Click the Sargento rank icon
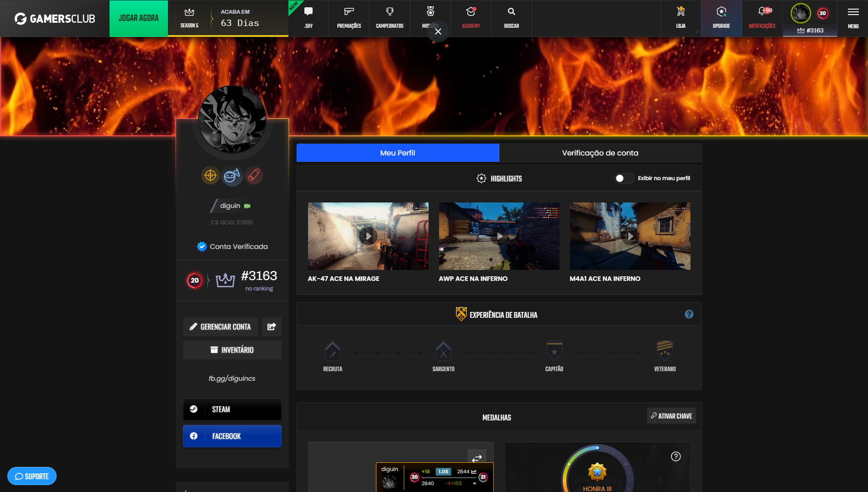This screenshot has height=492, width=868. (444, 351)
